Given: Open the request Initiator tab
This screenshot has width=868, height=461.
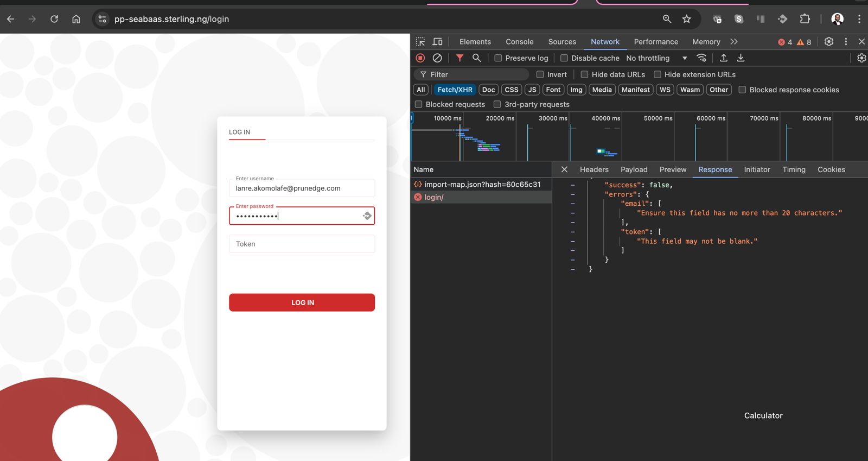Looking at the screenshot, I should point(757,169).
